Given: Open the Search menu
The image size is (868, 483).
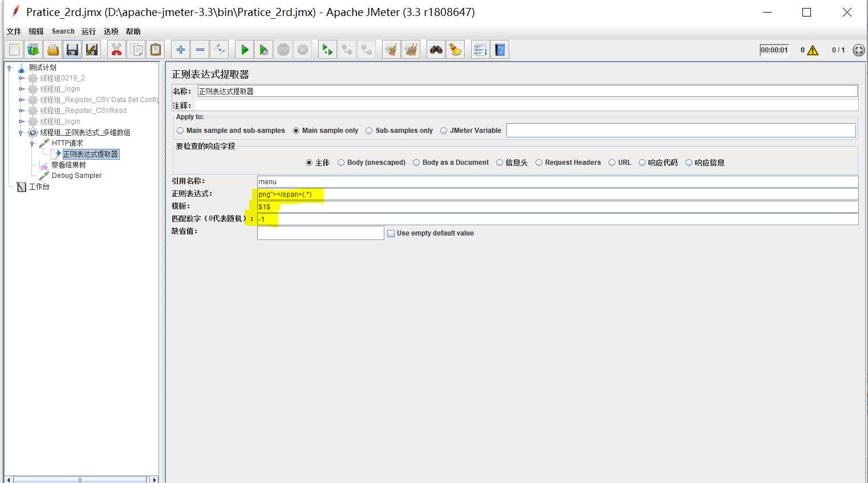Looking at the screenshot, I should click(x=63, y=31).
